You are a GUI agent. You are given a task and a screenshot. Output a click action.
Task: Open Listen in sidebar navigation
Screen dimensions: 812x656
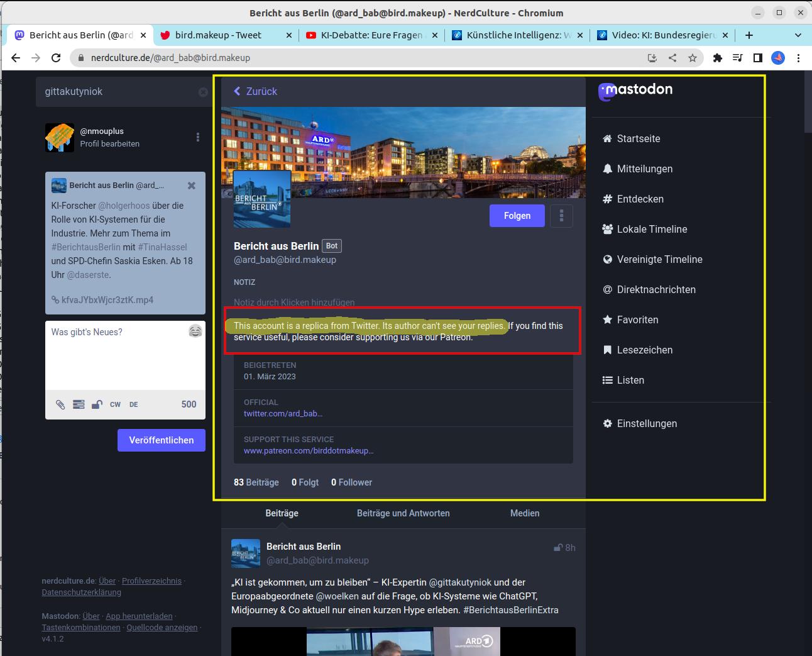coord(623,380)
